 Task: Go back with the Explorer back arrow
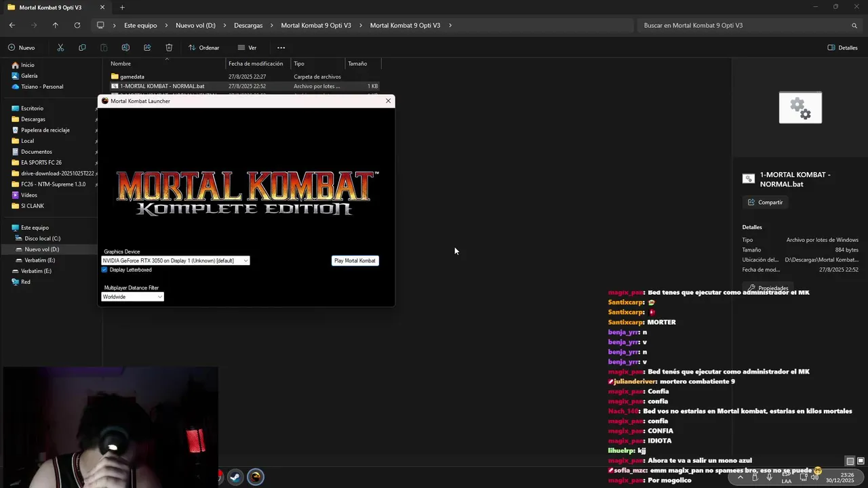tap(12, 25)
